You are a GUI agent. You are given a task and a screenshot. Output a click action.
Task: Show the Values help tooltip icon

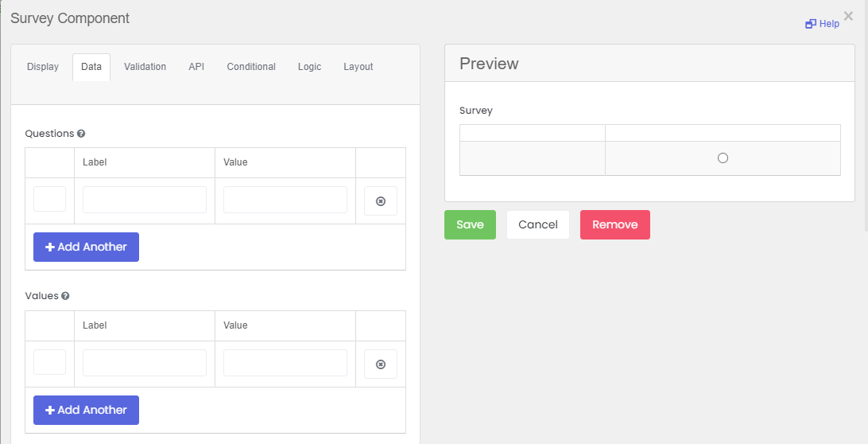65,296
